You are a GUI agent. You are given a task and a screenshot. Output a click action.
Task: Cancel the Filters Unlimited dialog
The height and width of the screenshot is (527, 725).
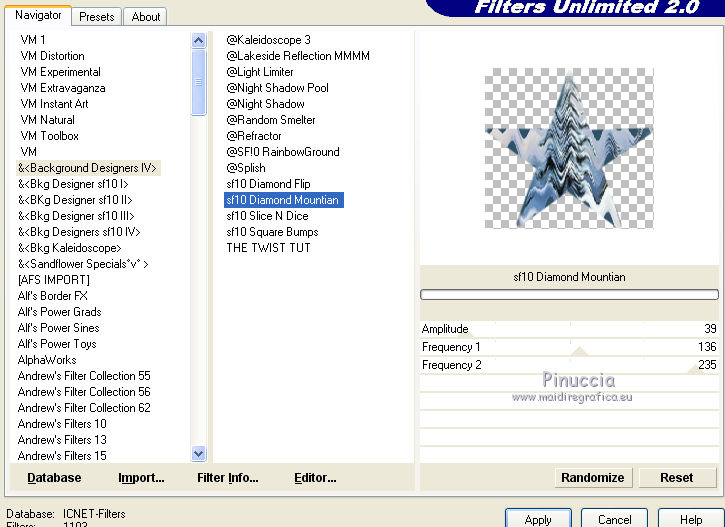click(x=614, y=519)
